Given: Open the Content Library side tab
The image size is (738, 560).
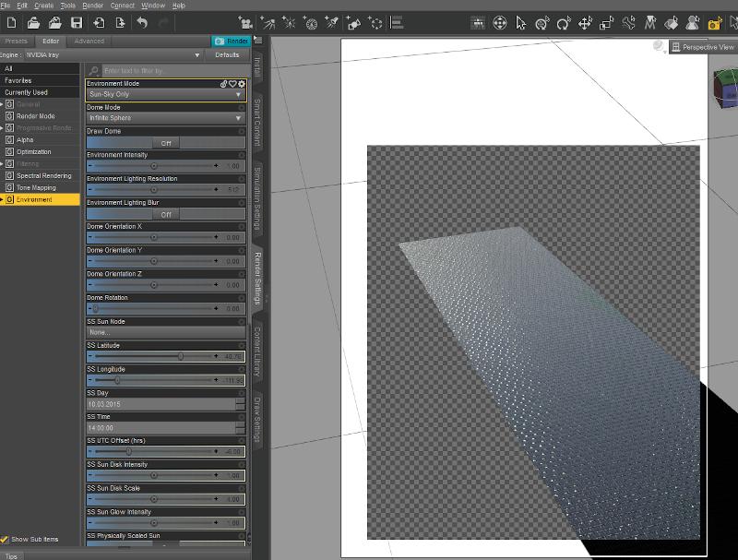Looking at the screenshot, I should 257,351.
